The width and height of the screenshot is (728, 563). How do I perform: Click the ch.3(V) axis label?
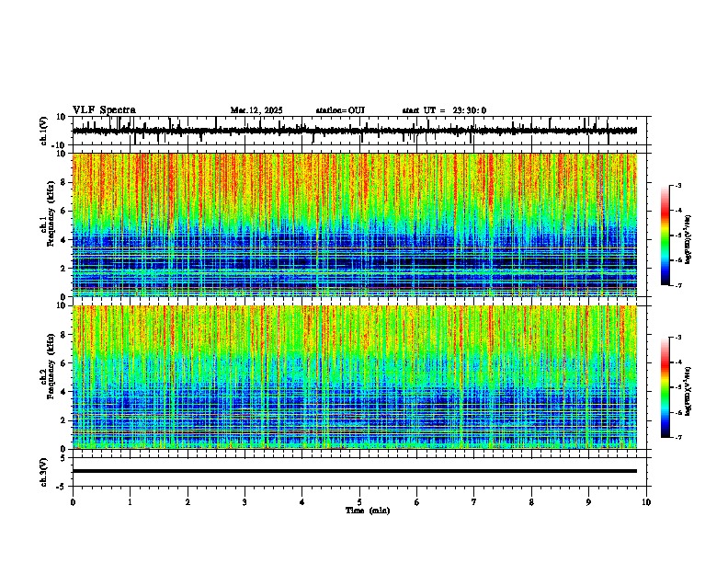[x=44, y=472]
